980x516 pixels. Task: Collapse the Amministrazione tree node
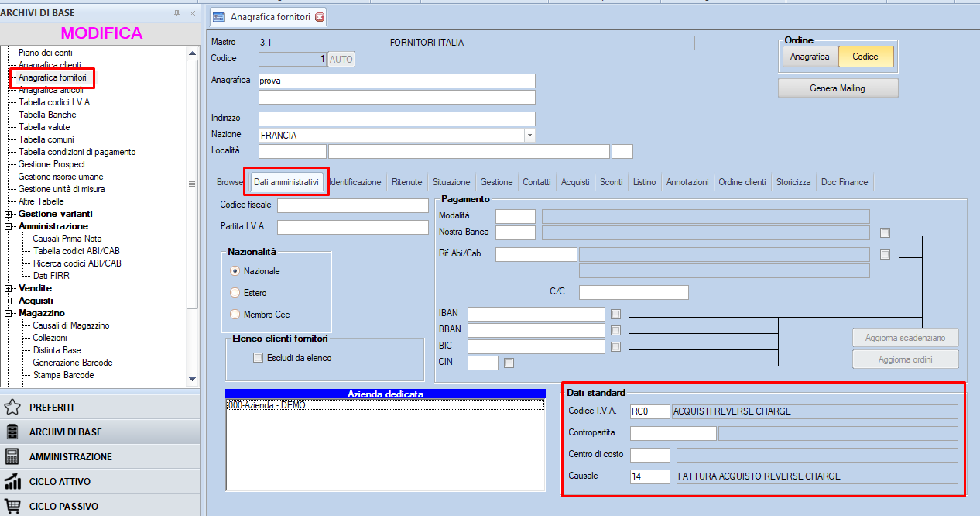9,226
